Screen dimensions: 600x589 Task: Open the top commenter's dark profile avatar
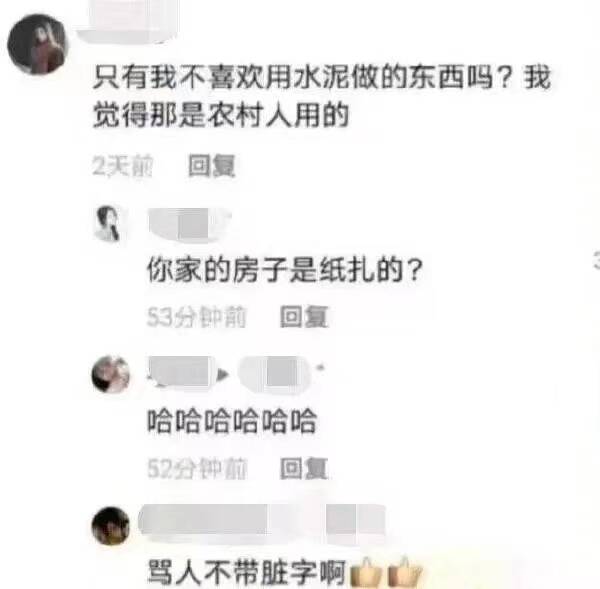[x=37, y=44]
